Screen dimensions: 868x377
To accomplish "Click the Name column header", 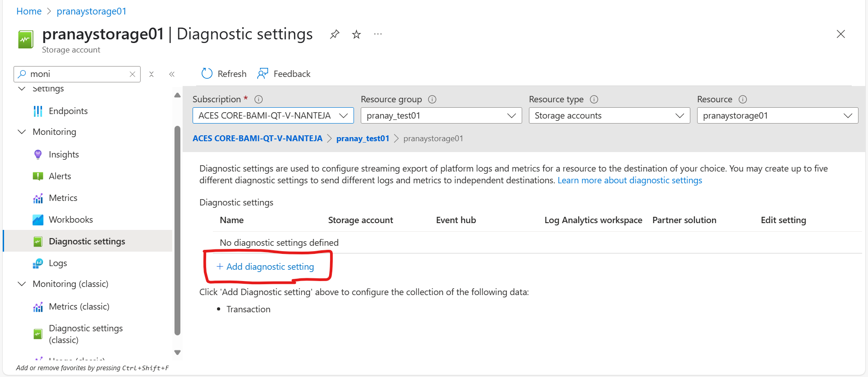I will (x=231, y=220).
